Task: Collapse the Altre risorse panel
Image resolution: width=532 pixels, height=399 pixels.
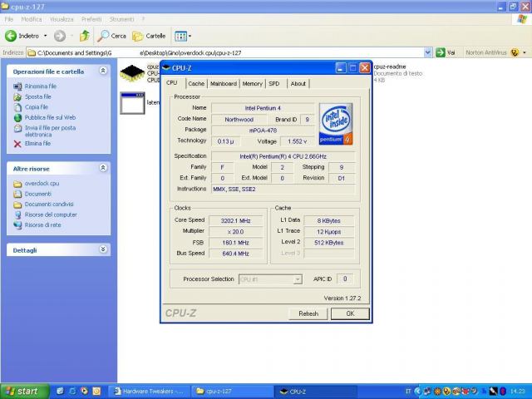Action: [103, 168]
